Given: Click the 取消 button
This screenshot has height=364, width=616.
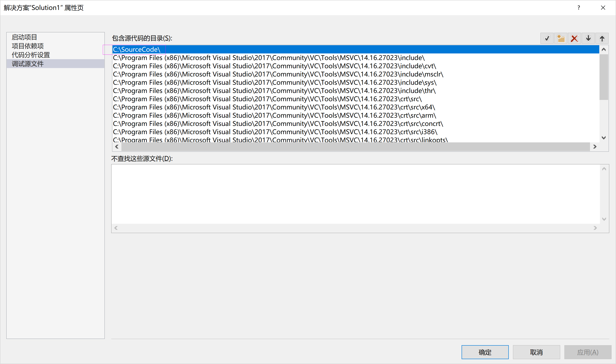Looking at the screenshot, I should 536,352.
